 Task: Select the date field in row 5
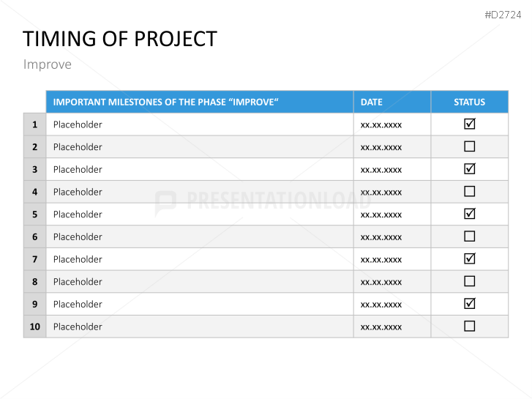click(381, 215)
